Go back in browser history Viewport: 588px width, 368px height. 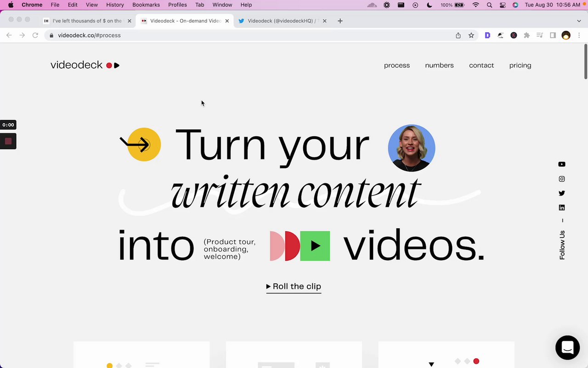(9, 35)
